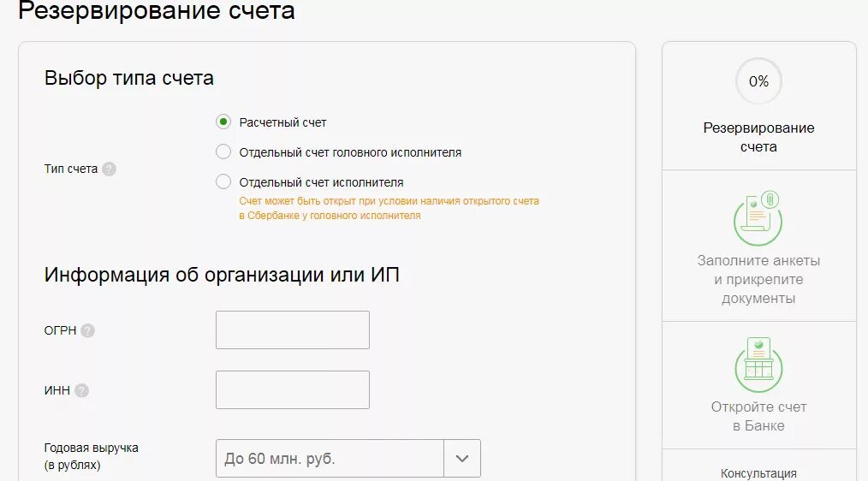The width and height of the screenshot is (868, 481).
Task: Open the Откройте счет в Банке step
Action: tap(758, 416)
